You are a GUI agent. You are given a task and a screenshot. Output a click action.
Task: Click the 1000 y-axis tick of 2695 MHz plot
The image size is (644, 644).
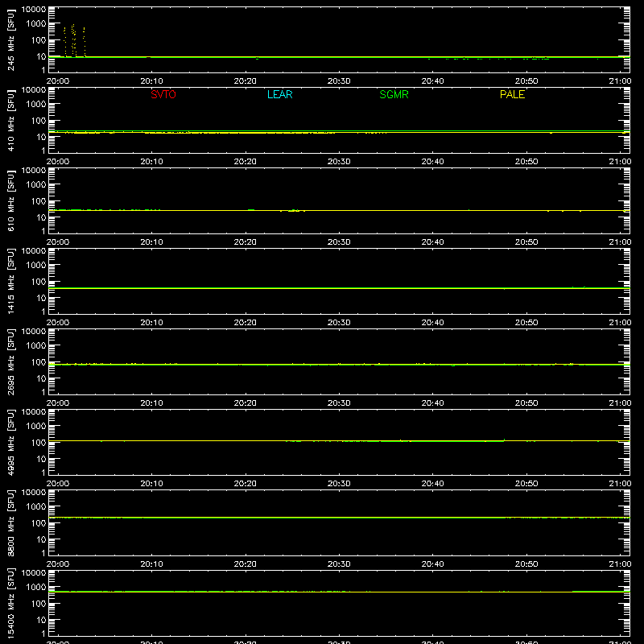36,346
